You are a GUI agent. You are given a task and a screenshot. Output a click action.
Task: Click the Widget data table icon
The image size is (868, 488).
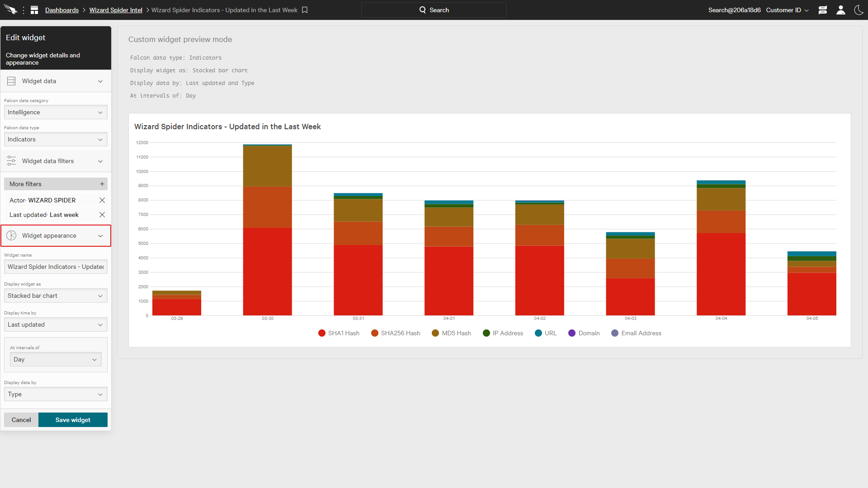pyautogui.click(x=11, y=81)
